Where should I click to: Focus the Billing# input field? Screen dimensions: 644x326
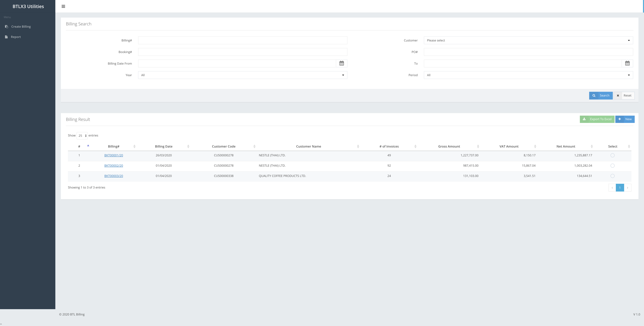click(243, 40)
